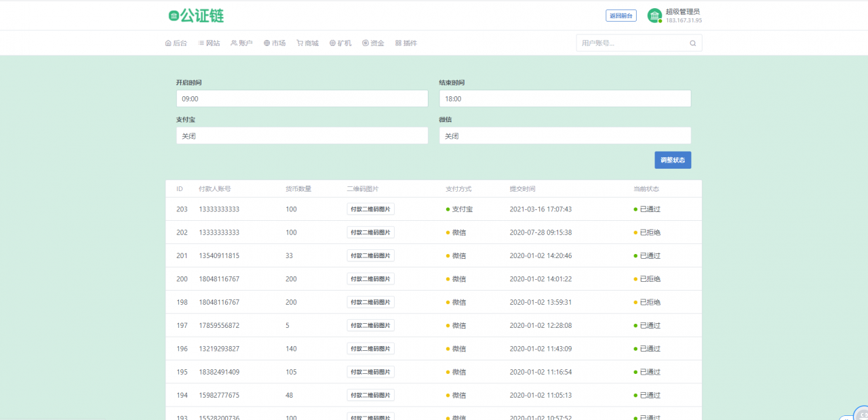Open 付款二维码图片 for ID 196
The height and width of the screenshot is (420, 868).
[370, 349]
